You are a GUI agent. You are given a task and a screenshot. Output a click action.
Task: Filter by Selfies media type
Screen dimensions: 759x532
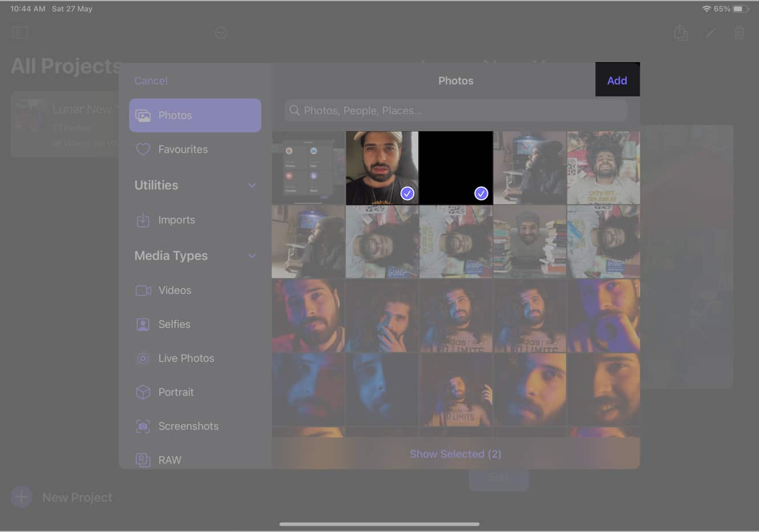point(195,324)
